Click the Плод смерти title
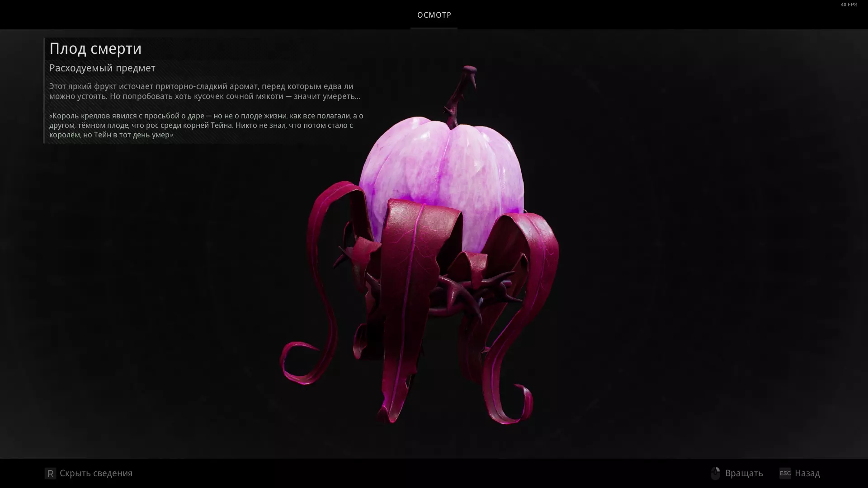 click(95, 48)
